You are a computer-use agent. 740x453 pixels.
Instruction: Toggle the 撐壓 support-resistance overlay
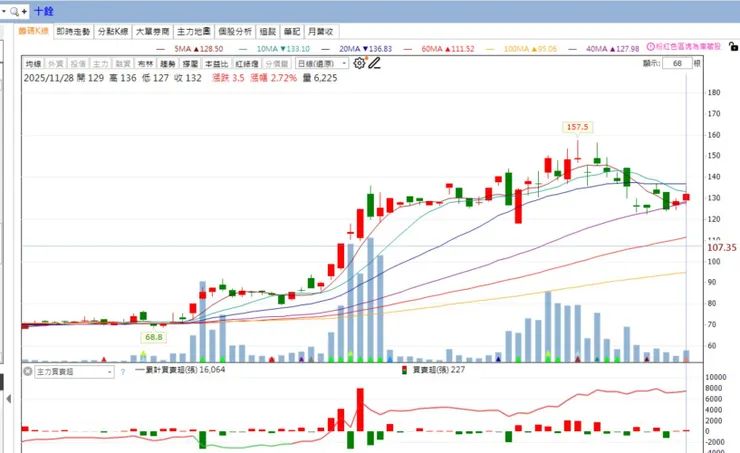point(190,64)
